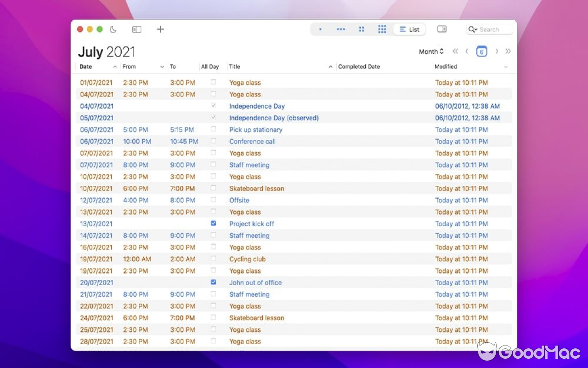Open the search filter magnifier menu
The height and width of the screenshot is (368, 588).
point(473,29)
